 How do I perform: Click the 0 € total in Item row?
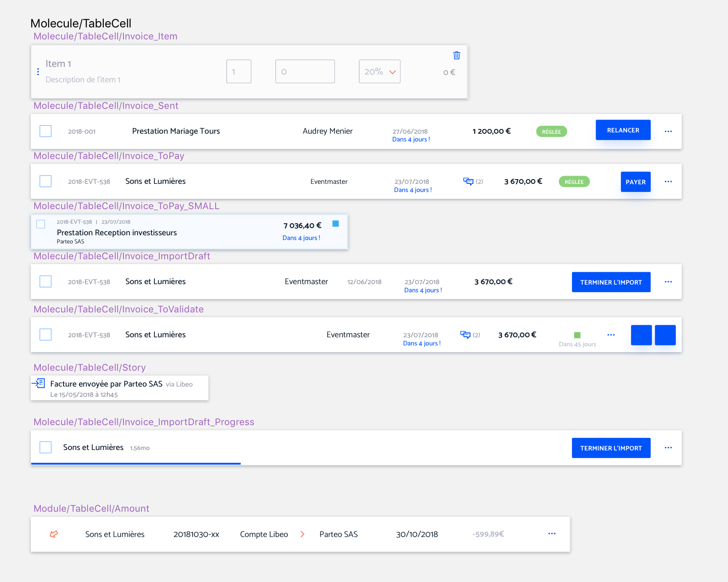[x=449, y=72]
